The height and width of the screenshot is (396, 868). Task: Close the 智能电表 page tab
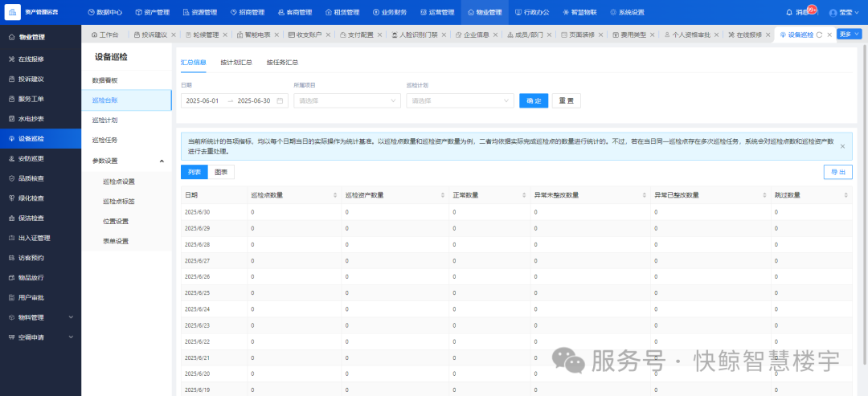pyautogui.click(x=276, y=35)
